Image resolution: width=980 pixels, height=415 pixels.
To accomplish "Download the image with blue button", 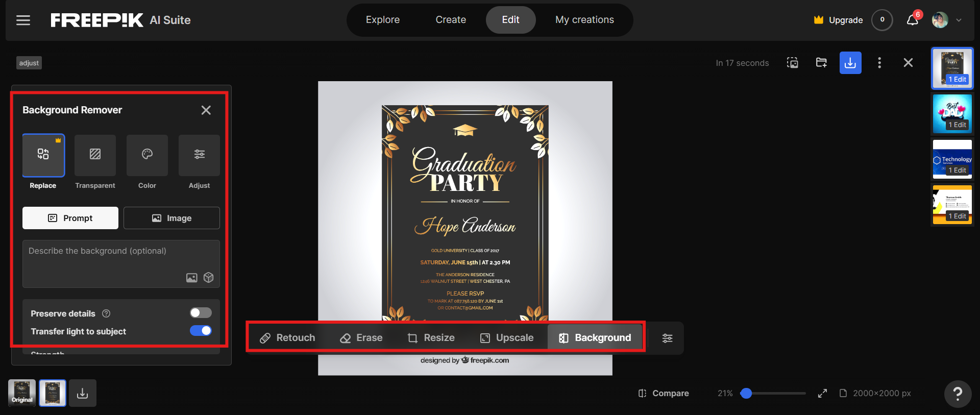I will point(850,63).
